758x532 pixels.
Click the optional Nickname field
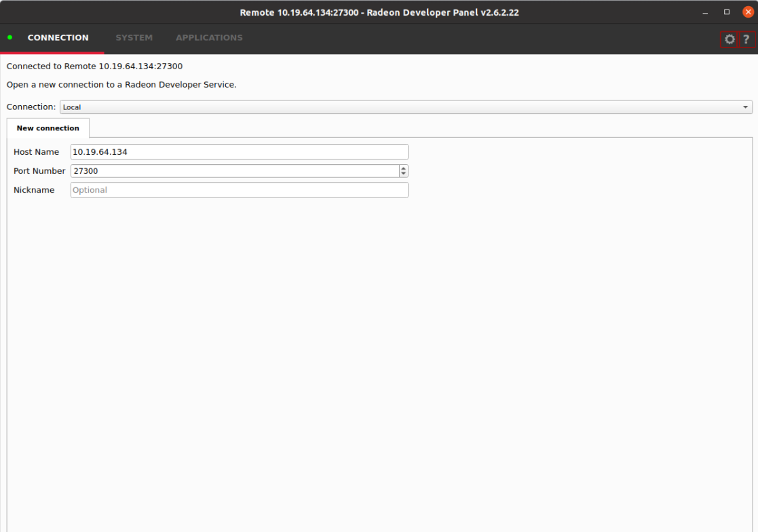click(x=238, y=190)
